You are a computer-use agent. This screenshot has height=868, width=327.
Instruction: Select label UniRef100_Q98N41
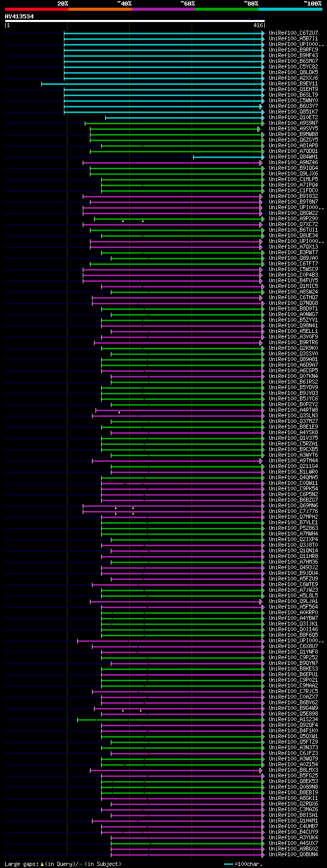(293, 325)
